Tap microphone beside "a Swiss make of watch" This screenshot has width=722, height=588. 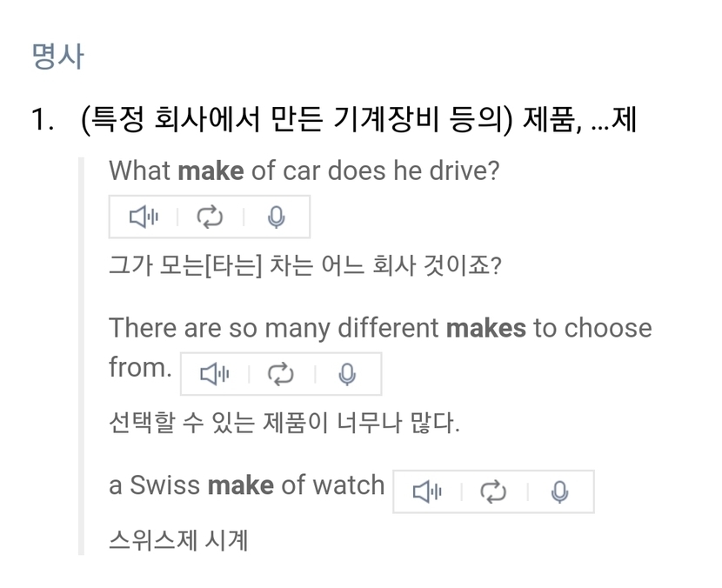click(560, 492)
